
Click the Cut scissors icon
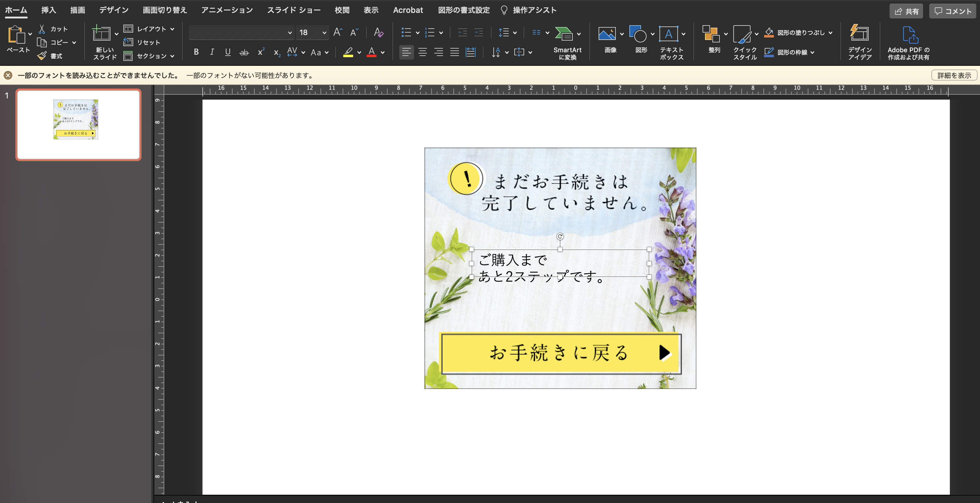pos(42,29)
